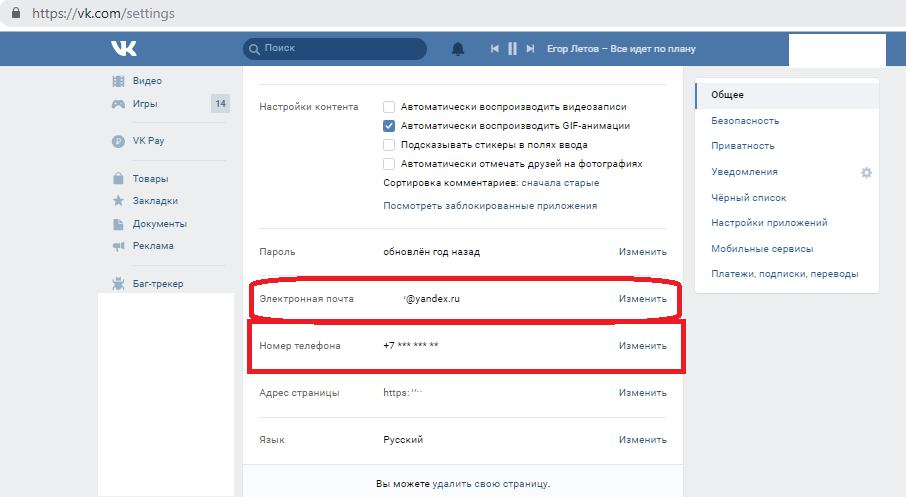Click the notifications settings gear icon

[x=866, y=172]
